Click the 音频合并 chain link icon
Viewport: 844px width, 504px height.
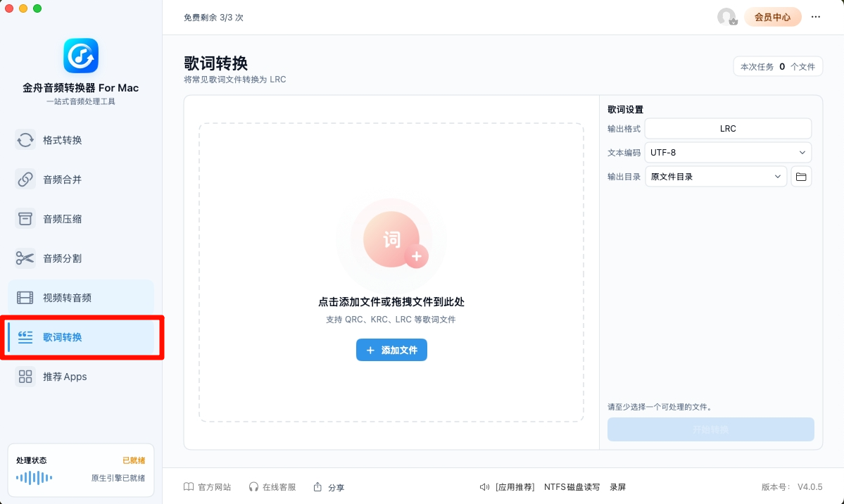tap(25, 179)
